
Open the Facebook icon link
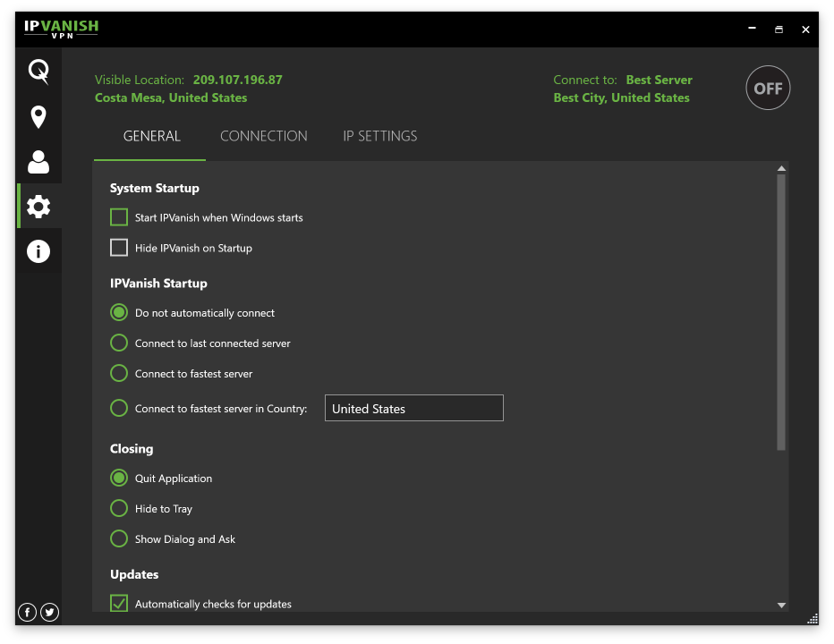pyautogui.click(x=27, y=612)
